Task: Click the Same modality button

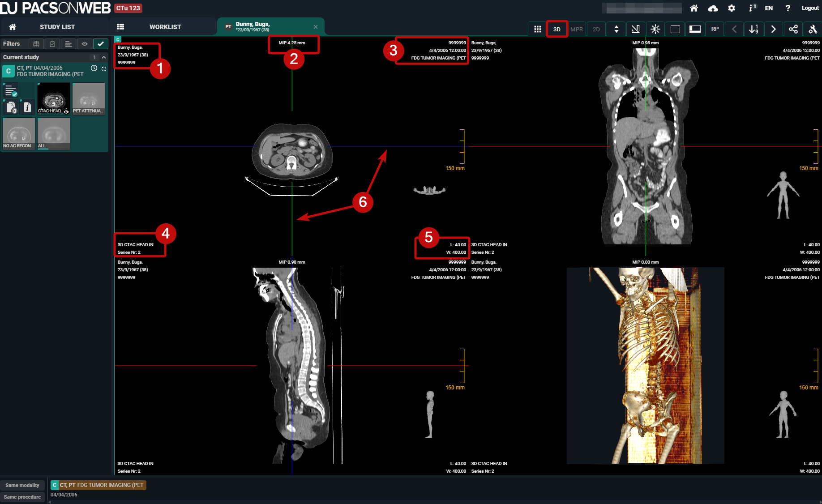Action: click(x=22, y=485)
